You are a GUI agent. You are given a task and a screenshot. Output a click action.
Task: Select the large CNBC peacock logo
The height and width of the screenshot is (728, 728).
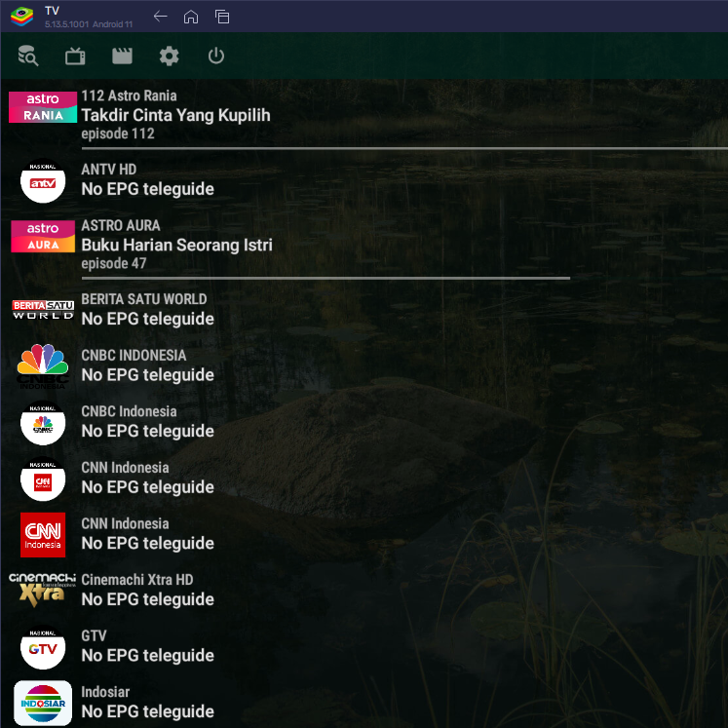click(x=43, y=366)
